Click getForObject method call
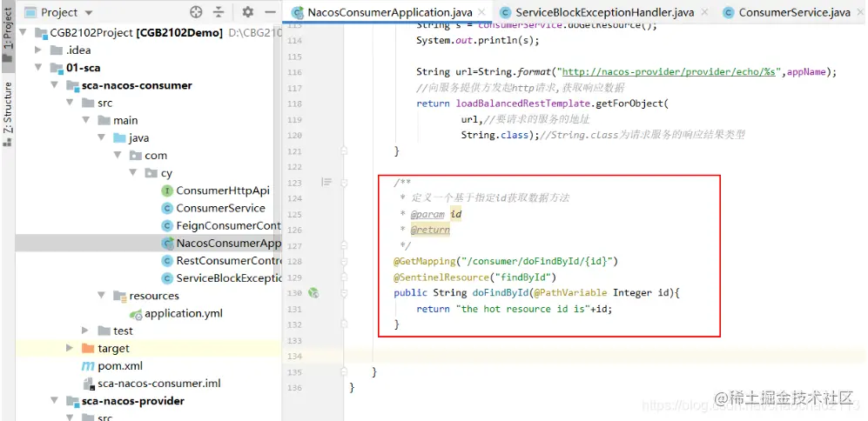868x421 pixels. tap(630, 104)
